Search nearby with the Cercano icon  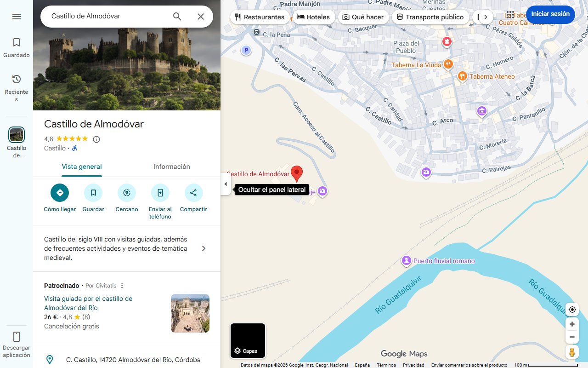(x=127, y=193)
